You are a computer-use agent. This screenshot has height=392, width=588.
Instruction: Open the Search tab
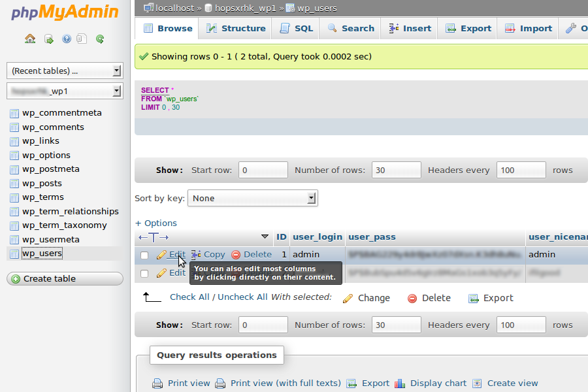tap(351, 29)
